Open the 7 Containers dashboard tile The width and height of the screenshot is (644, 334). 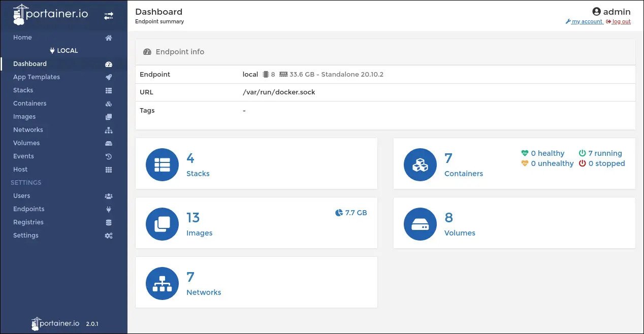coord(514,163)
